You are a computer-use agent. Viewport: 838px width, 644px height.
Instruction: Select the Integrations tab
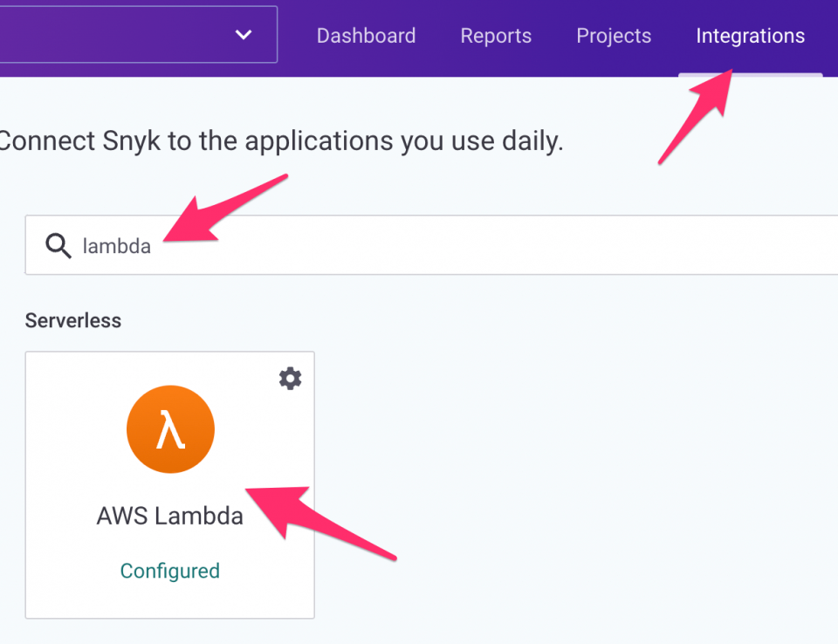click(750, 36)
